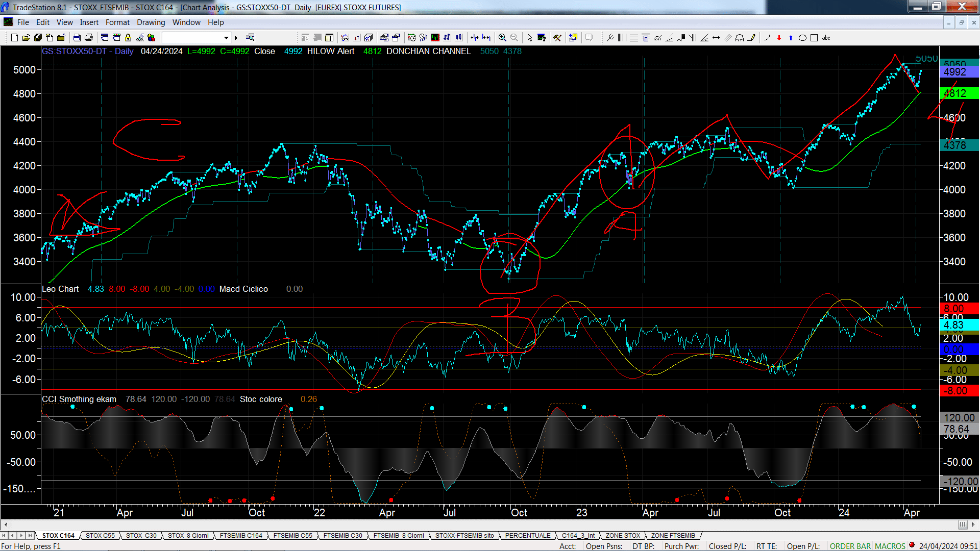
Task: Select the trendline drawing tool
Action: click(x=610, y=37)
